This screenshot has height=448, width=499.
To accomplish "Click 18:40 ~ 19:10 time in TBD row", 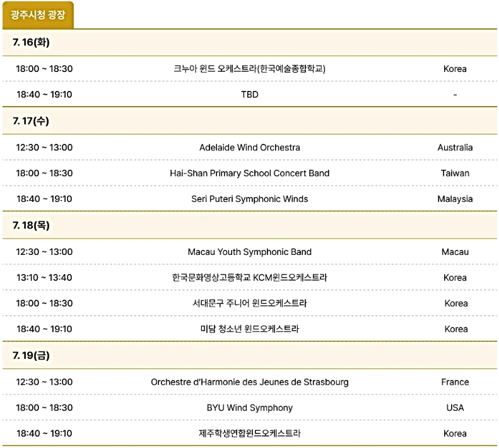I will point(44,95).
